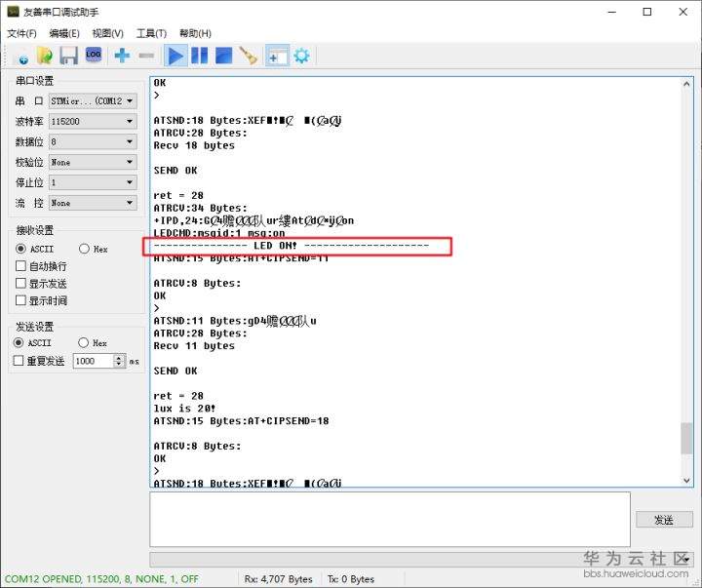Click the repeat interval spinner arrows
The height and width of the screenshot is (588, 702).
119,361
